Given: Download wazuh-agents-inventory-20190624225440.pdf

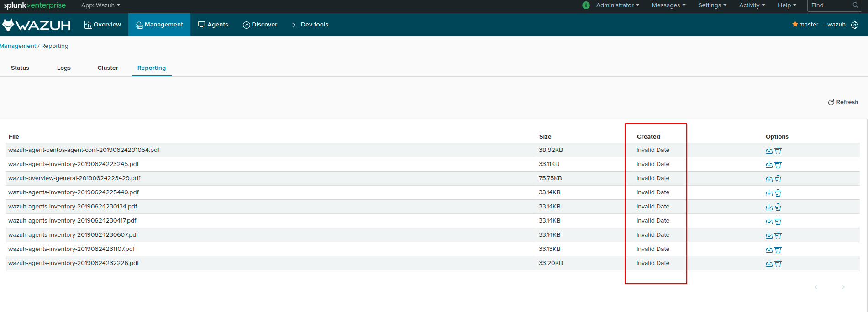Looking at the screenshot, I should 769,193.
